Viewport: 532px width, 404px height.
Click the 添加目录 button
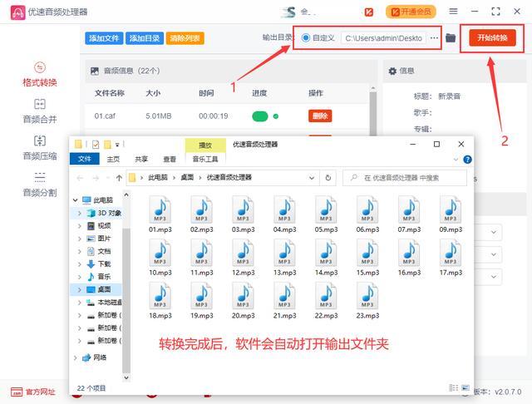(145, 38)
